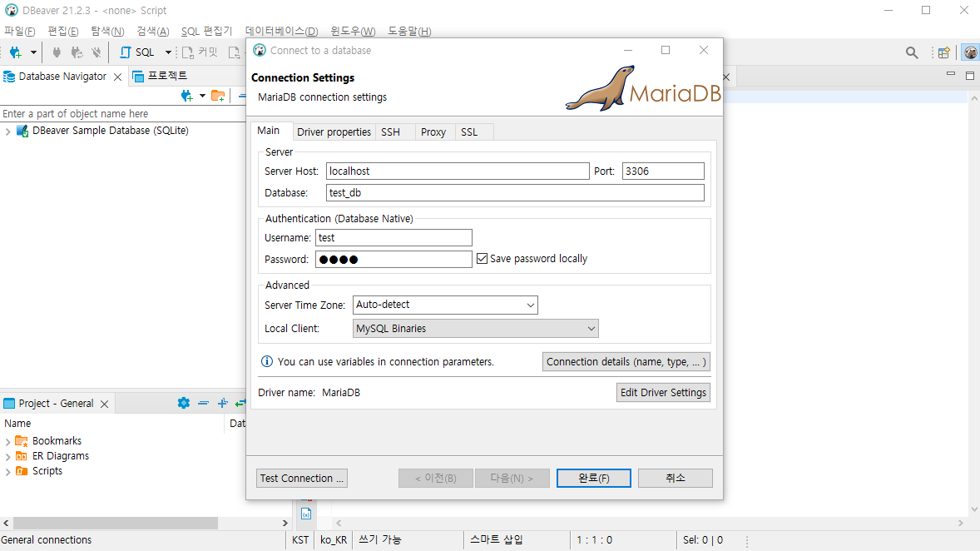Expand the Bookmarks tree node
This screenshot has height=551, width=980.
(x=7, y=442)
